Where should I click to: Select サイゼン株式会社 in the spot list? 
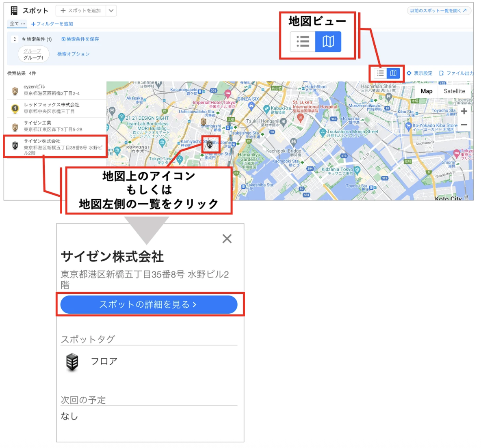pyautogui.click(x=57, y=146)
